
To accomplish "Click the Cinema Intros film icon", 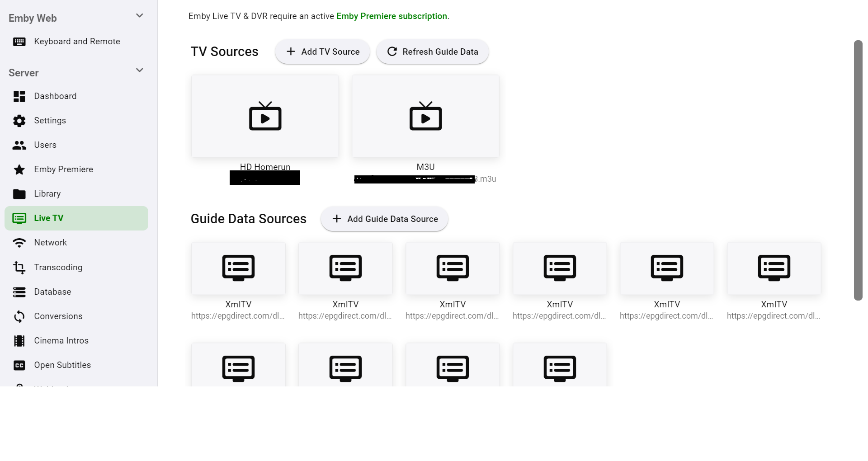I will point(19,341).
